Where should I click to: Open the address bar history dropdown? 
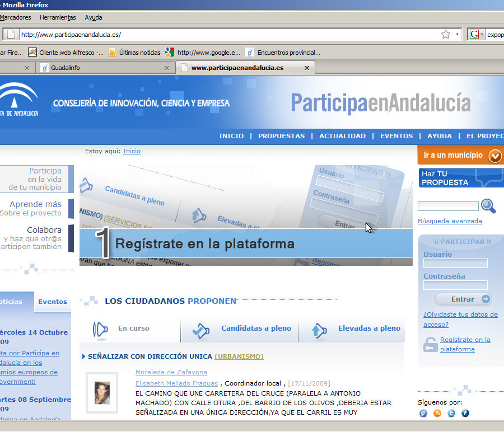[457, 35]
